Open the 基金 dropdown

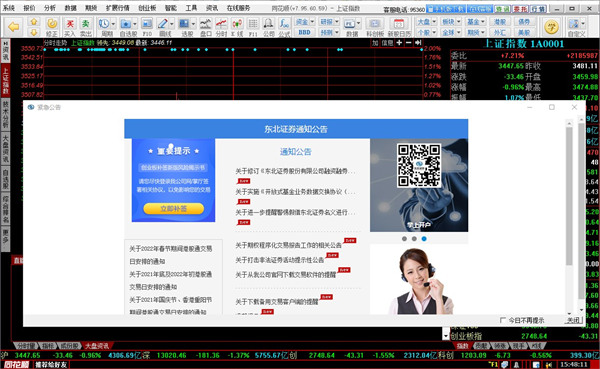coord(476,22)
